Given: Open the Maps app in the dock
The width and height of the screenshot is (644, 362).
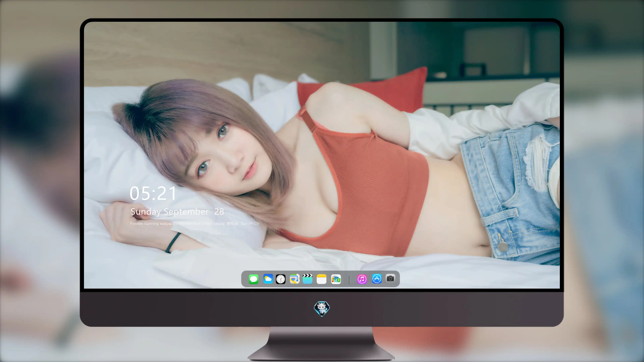Looking at the screenshot, I should tap(294, 279).
